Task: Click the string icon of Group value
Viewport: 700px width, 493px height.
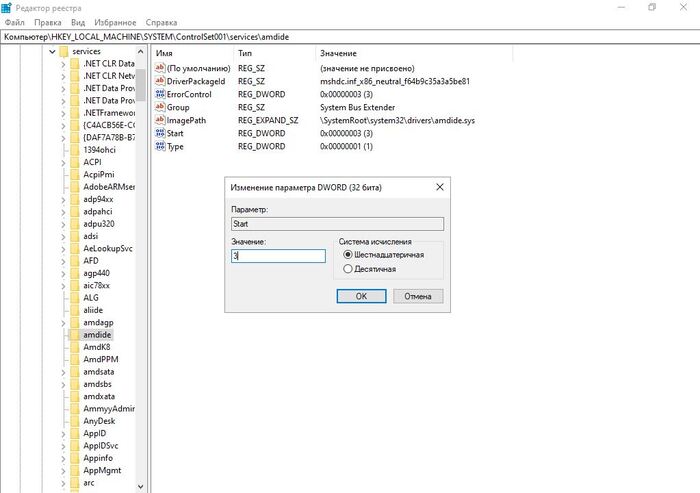Action: coord(160,107)
